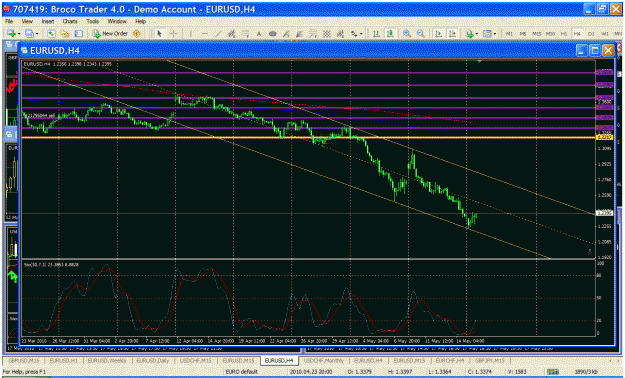
Task: Click the Zoom In magnifier
Action: [x=407, y=34]
